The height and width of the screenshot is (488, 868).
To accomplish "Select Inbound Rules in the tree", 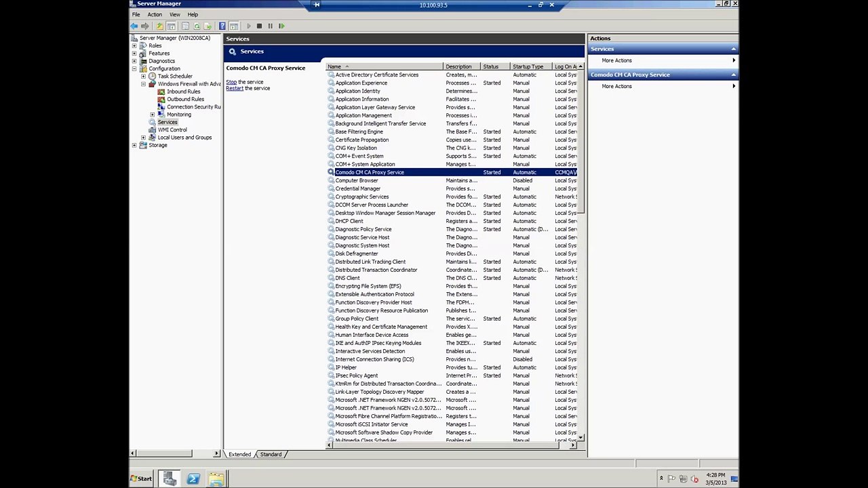I will (x=183, y=91).
